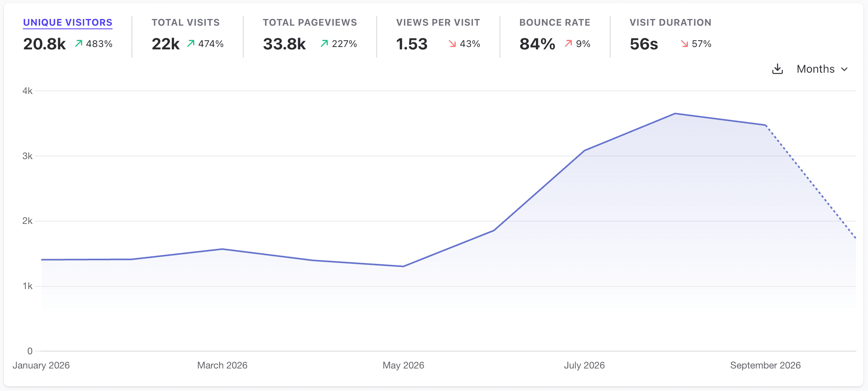Image resolution: width=868 pixels, height=391 pixels.
Task: Click the green up arrow beside 474%
Action: tap(191, 43)
